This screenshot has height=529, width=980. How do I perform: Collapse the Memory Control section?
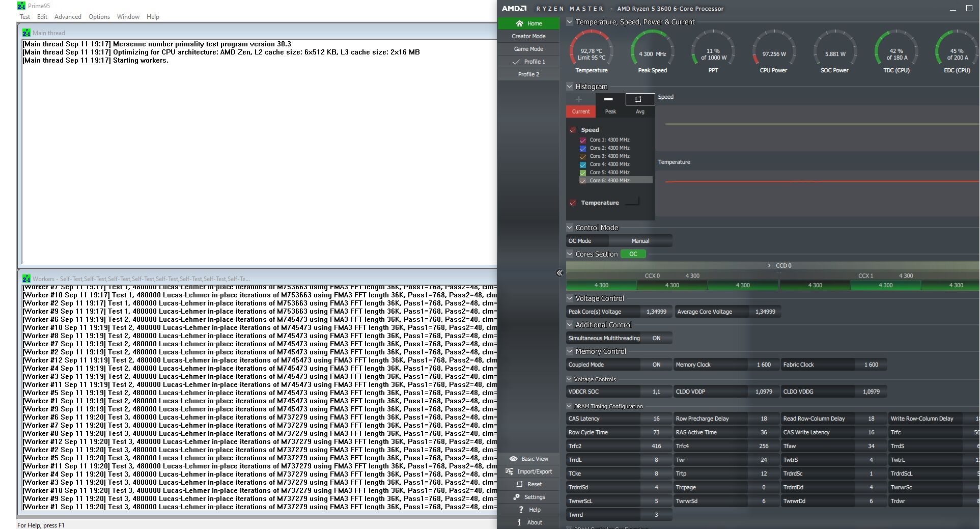point(570,351)
